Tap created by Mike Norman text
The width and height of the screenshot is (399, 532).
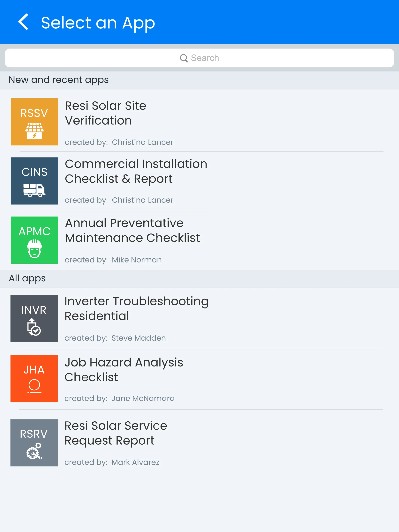[113, 260]
